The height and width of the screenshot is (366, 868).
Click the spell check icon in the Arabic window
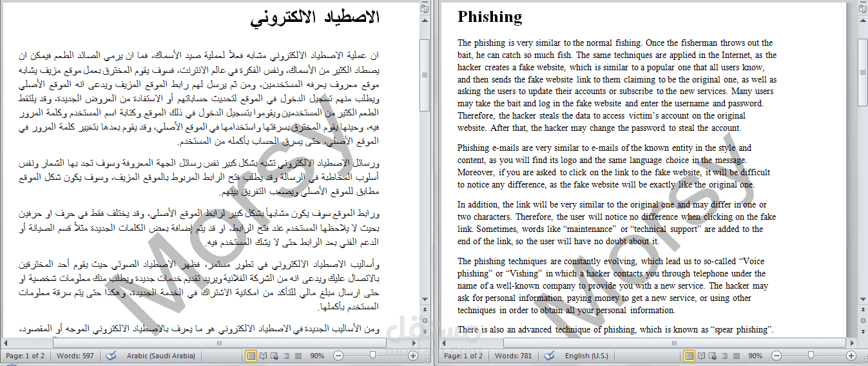[x=111, y=356]
